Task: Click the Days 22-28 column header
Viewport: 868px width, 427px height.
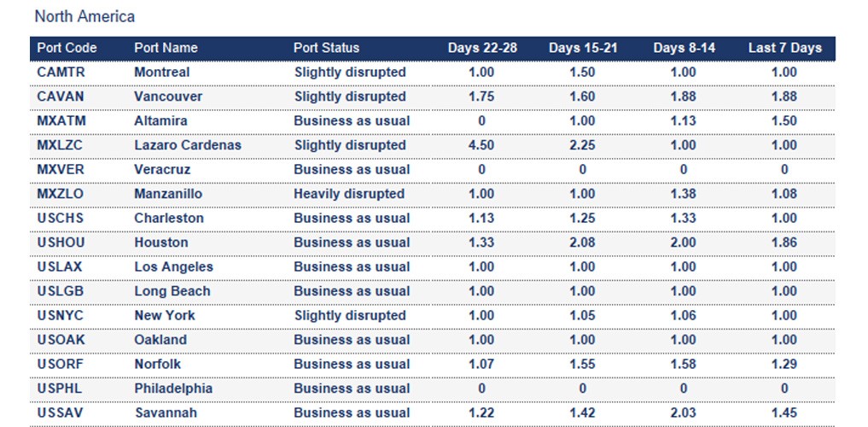Action: (x=481, y=48)
